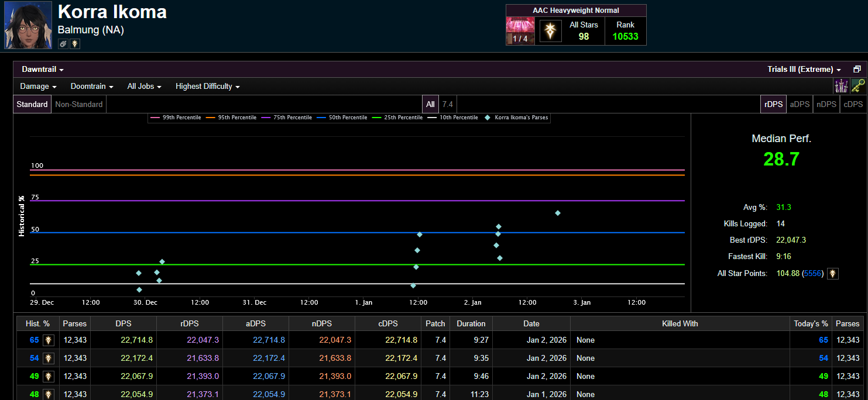
Task: Click the job icon in AAC Heavyweight panel
Action: (x=549, y=31)
